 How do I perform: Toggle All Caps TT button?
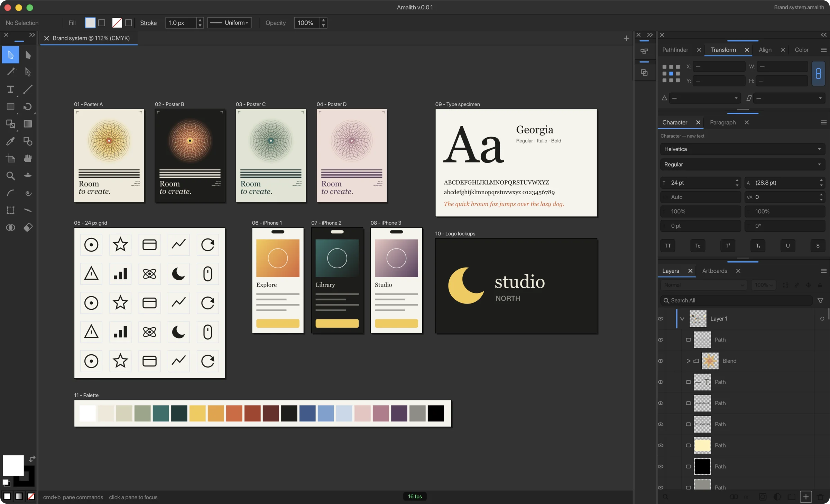click(x=668, y=246)
